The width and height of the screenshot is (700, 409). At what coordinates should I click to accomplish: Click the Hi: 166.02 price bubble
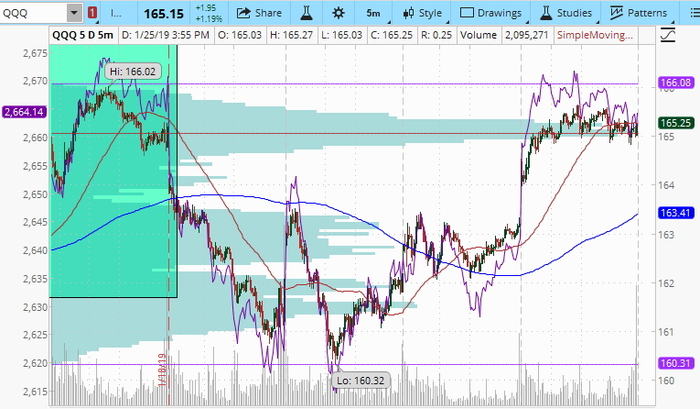coord(133,71)
